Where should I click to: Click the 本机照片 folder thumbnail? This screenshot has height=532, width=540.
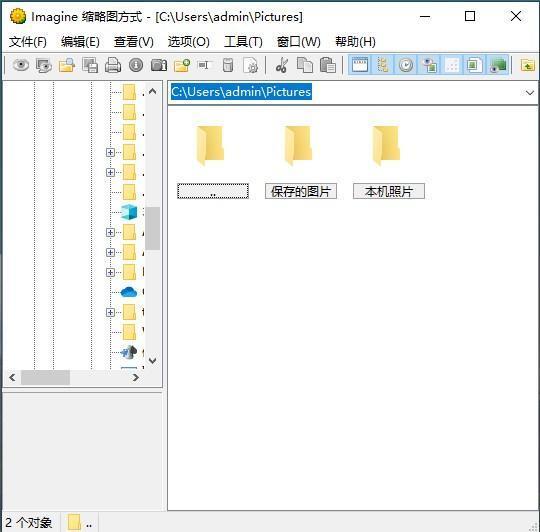[386, 145]
